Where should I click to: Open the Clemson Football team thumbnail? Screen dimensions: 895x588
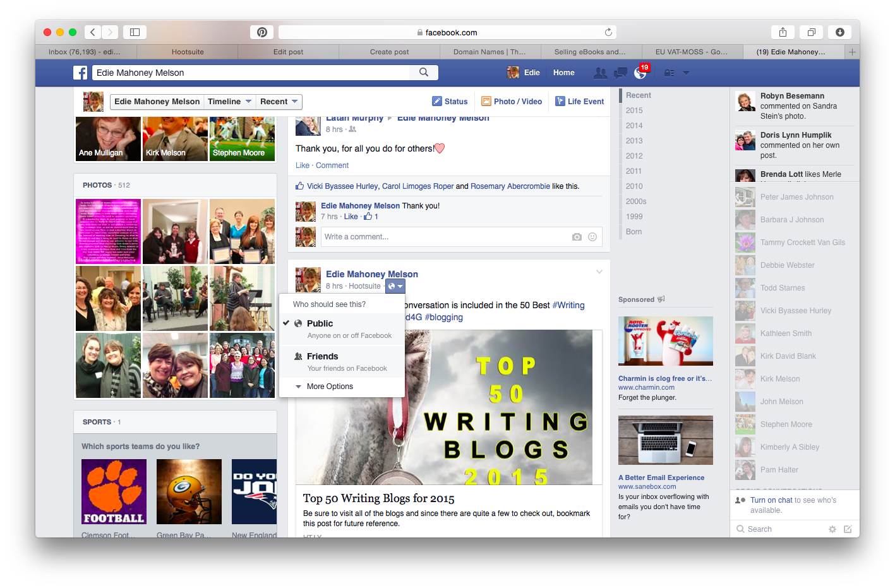click(114, 492)
